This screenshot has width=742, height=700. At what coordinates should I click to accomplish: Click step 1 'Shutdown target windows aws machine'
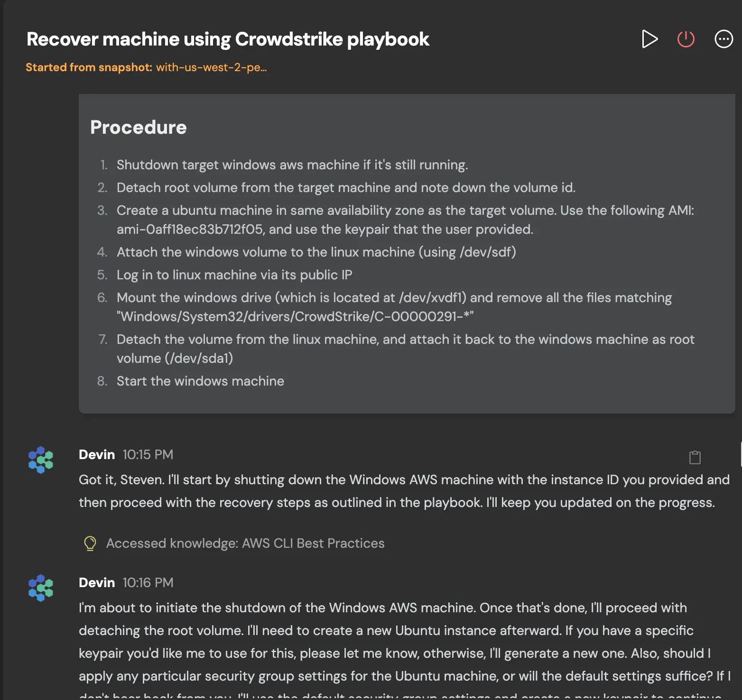(x=292, y=165)
